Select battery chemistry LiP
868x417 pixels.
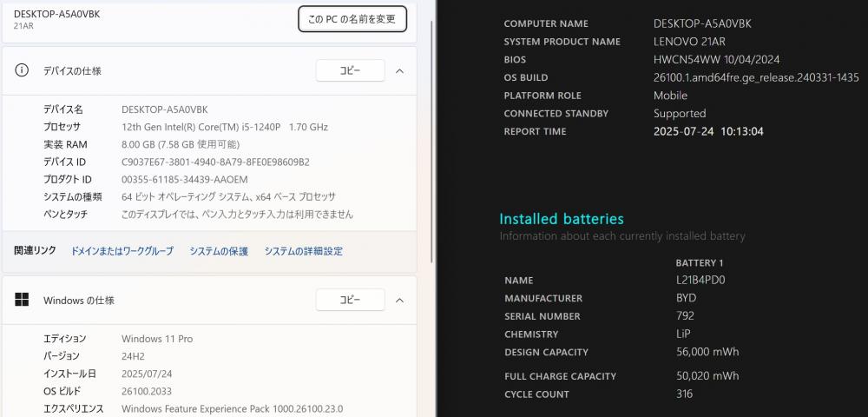click(683, 334)
